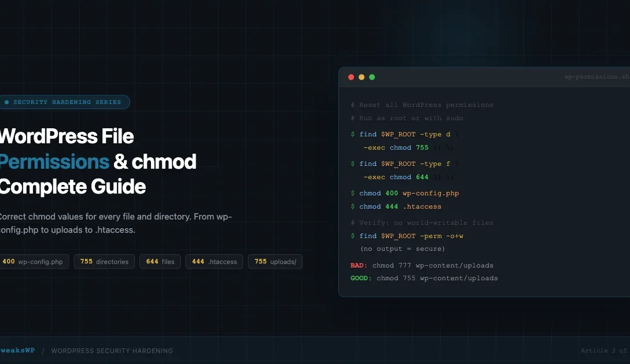Choose the 644 files chip
This screenshot has width=630, height=364.
pyautogui.click(x=160, y=262)
